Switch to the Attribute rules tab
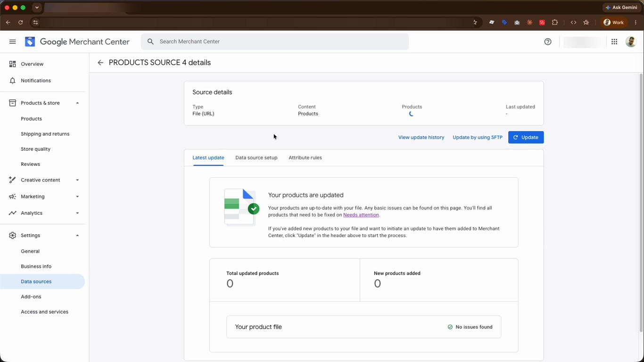The image size is (644, 362). [305, 157]
